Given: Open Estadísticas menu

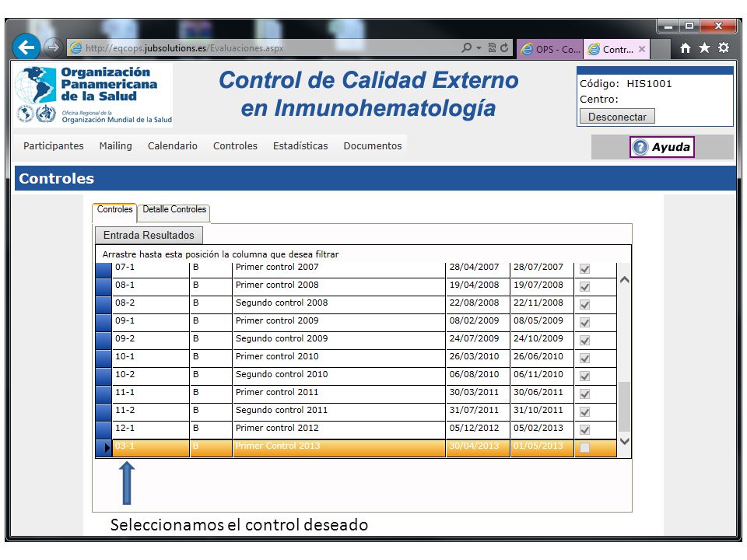Looking at the screenshot, I should pos(300,145).
